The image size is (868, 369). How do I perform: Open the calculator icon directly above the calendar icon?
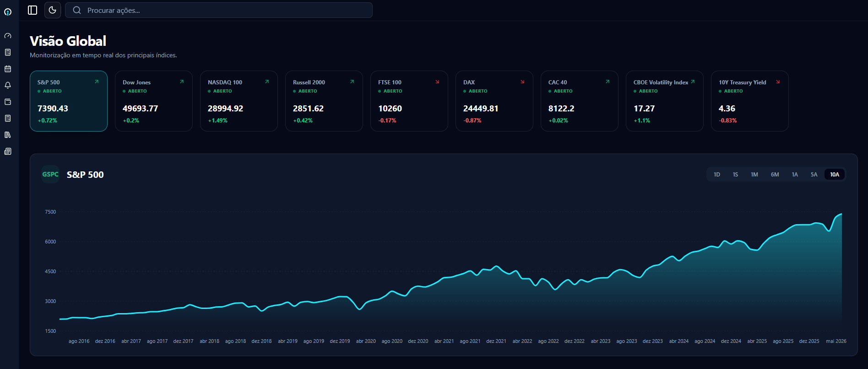click(8, 52)
